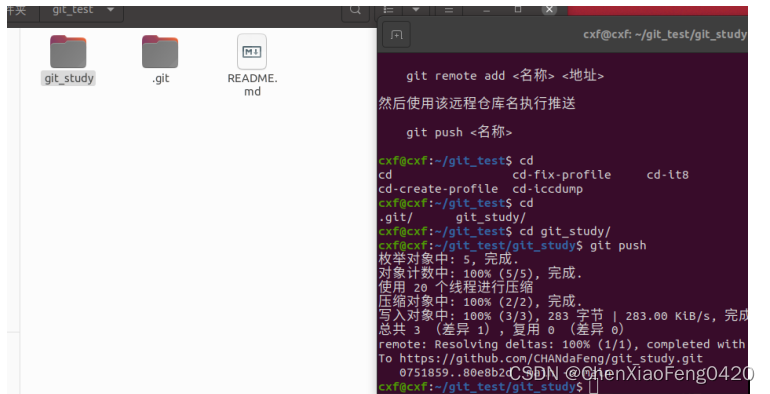770x394 pixels.
Task: Click the '总共 3 (差异 1)' output line
Action: click(501, 330)
